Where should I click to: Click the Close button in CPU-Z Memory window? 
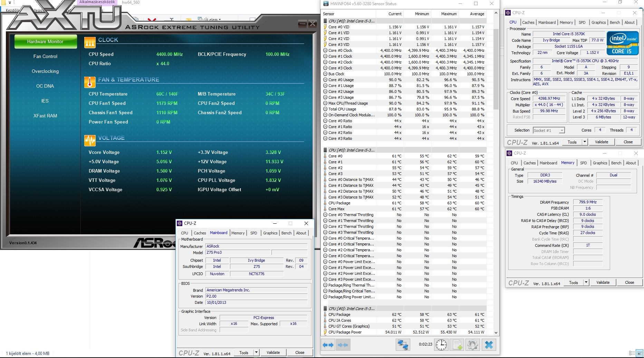[x=629, y=282]
